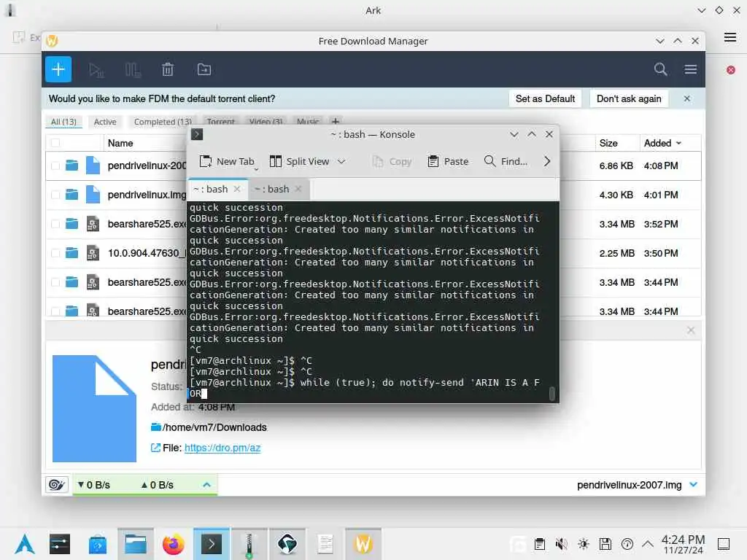Screen dimensions: 747x560
Task: Switch to Ark archive taskbar entry
Action: coord(249,544)
